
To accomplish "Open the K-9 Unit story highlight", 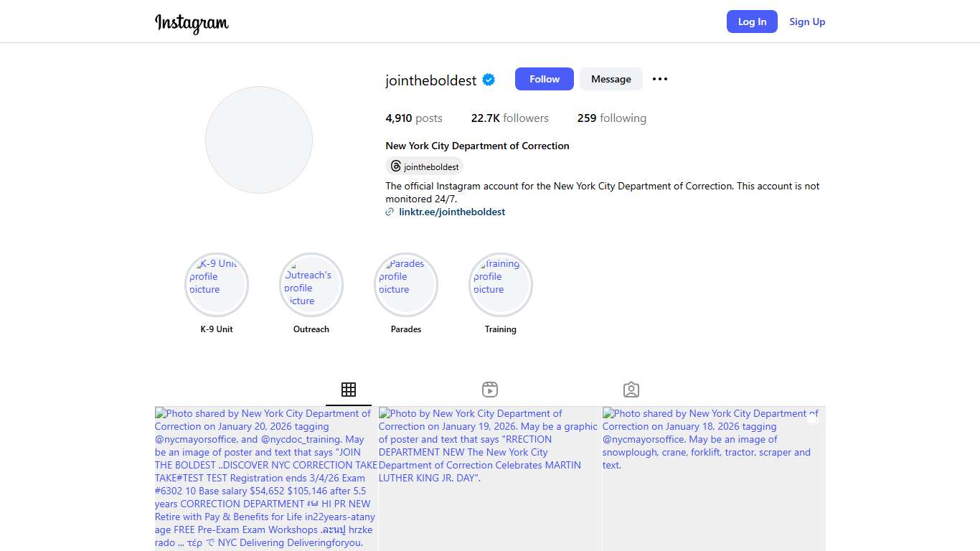I will [217, 285].
